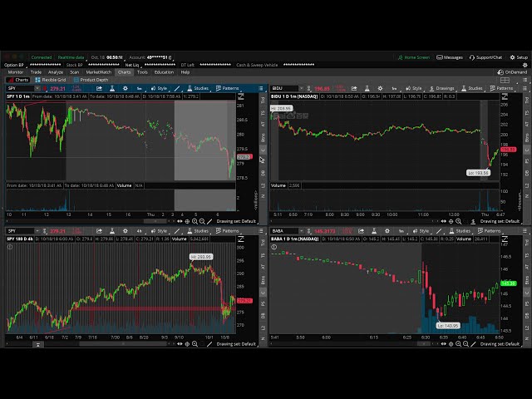Select Flexible Grid subtab
Viewport: 532px width, 399px height.
click(51, 80)
